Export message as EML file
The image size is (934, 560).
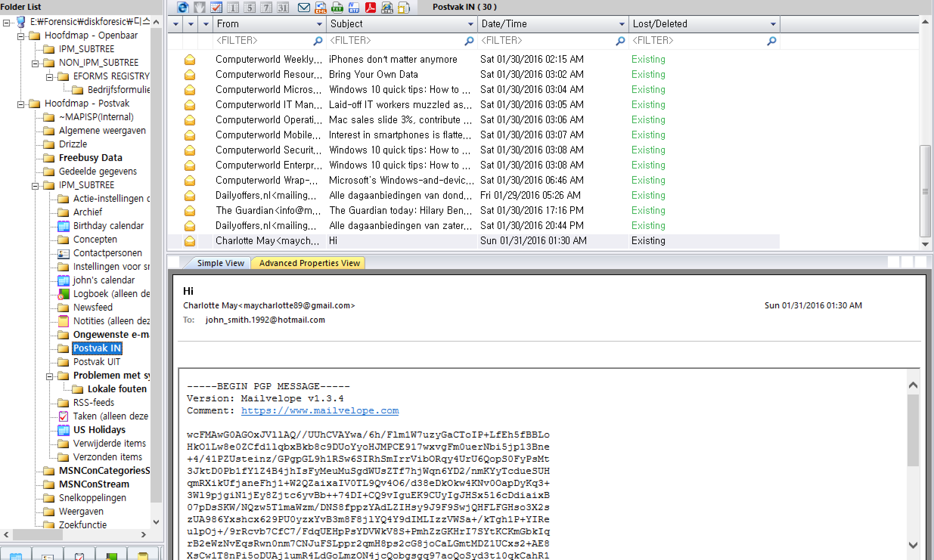coord(320,7)
